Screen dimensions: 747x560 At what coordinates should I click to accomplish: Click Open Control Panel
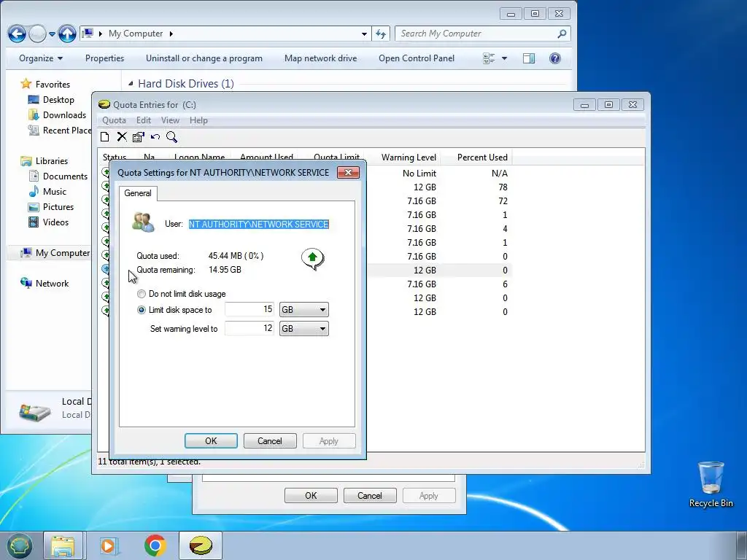tap(417, 58)
